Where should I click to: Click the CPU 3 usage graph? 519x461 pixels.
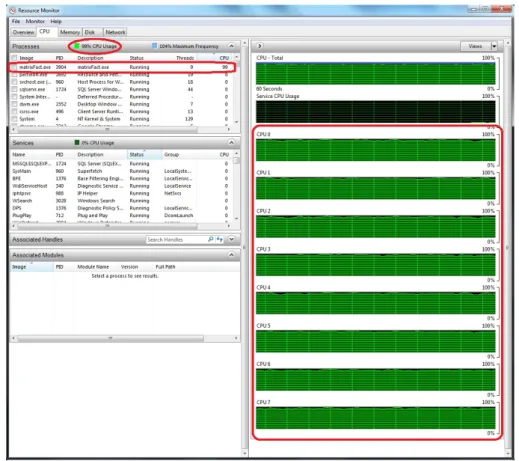coord(376,265)
